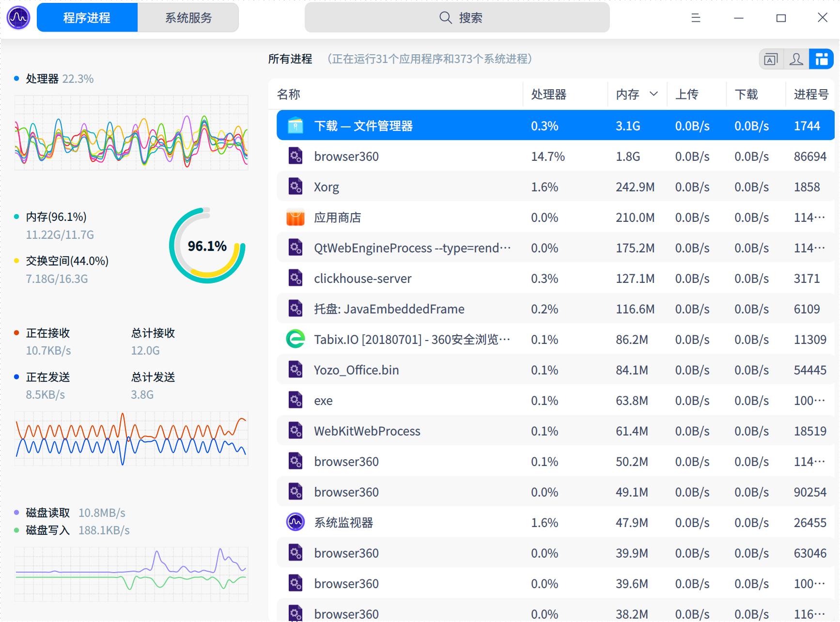Sort by 进程号 column header
Screen dimensions: 840x622
pyautogui.click(x=810, y=94)
